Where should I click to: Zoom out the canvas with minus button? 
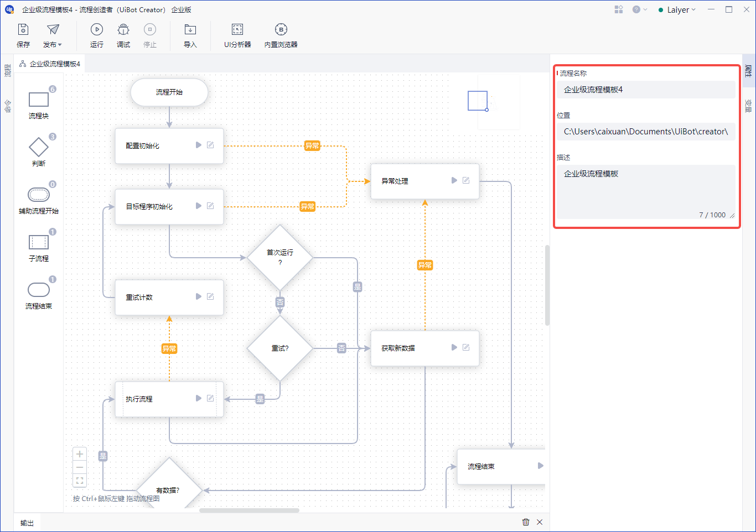80,467
